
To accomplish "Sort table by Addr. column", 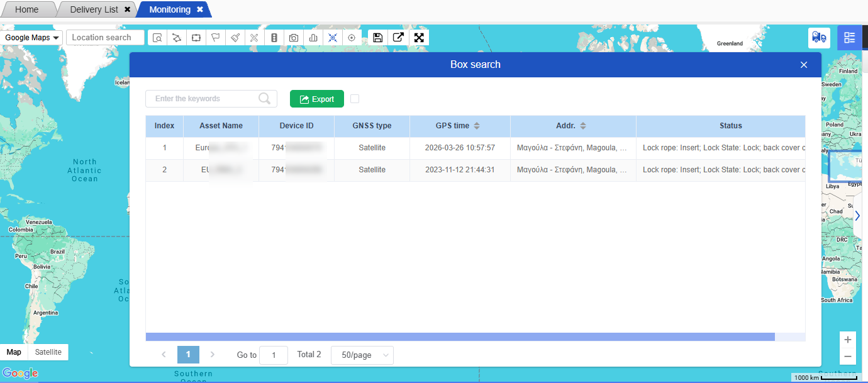I will click(x=583, y=126).
